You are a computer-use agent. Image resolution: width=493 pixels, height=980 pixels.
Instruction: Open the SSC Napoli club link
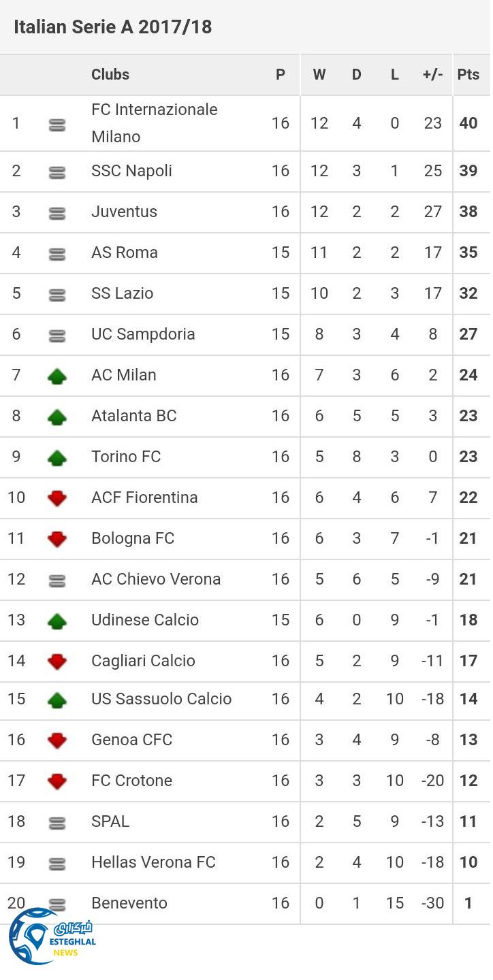(131, 171)
